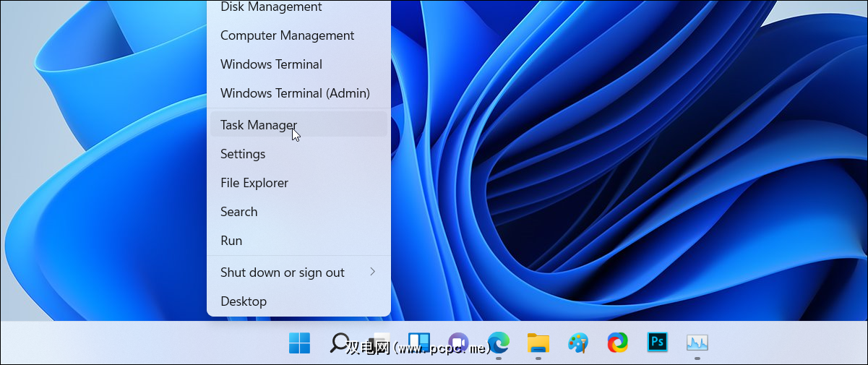Open the colorful swirl app icon beside Photoshop
The width and height of the screenshot is (868, 365).
[617, 343]
